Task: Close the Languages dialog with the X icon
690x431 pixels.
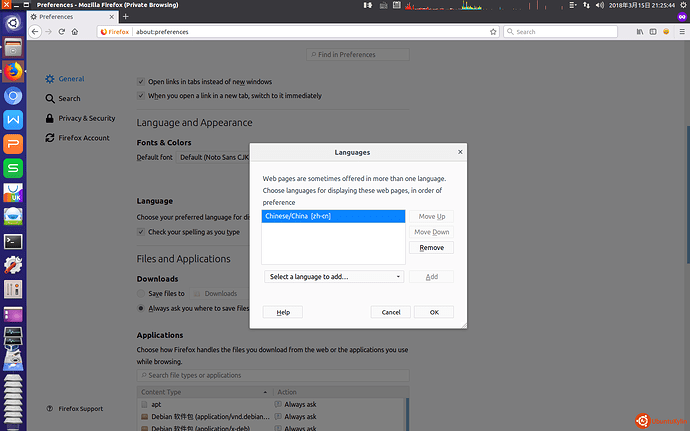Action: (459, 153)
